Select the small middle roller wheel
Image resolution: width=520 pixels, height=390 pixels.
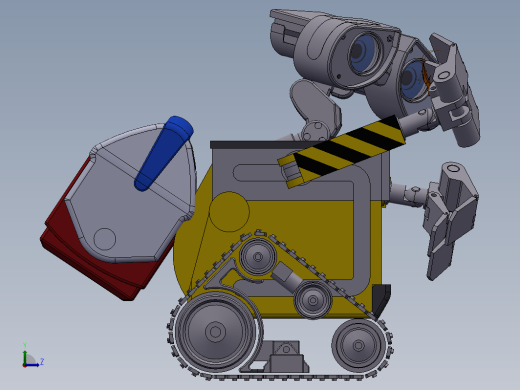click(x=313, y=300)
